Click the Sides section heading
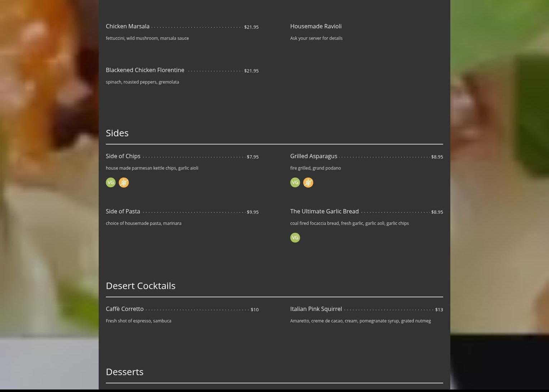The height and width of the screenshot is (392, 549). tap(117, 133)
